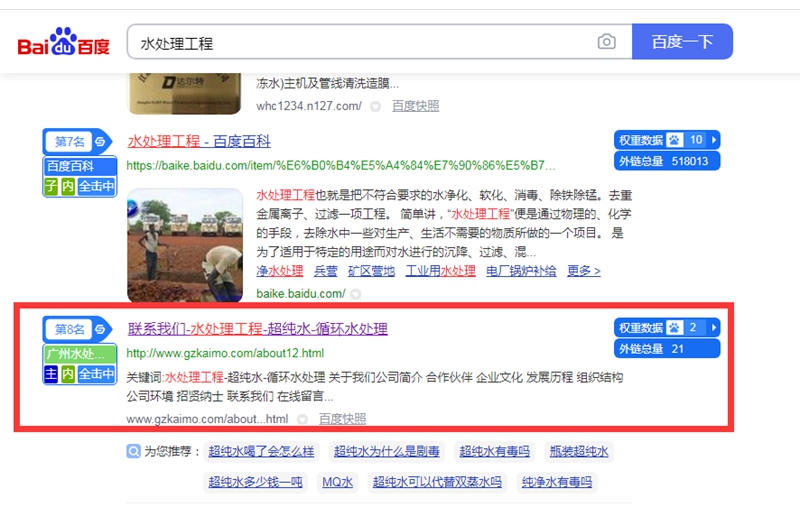Open 联系我们-水处理工程-超纯水-循环水处理 result title

tap(257, 329)
